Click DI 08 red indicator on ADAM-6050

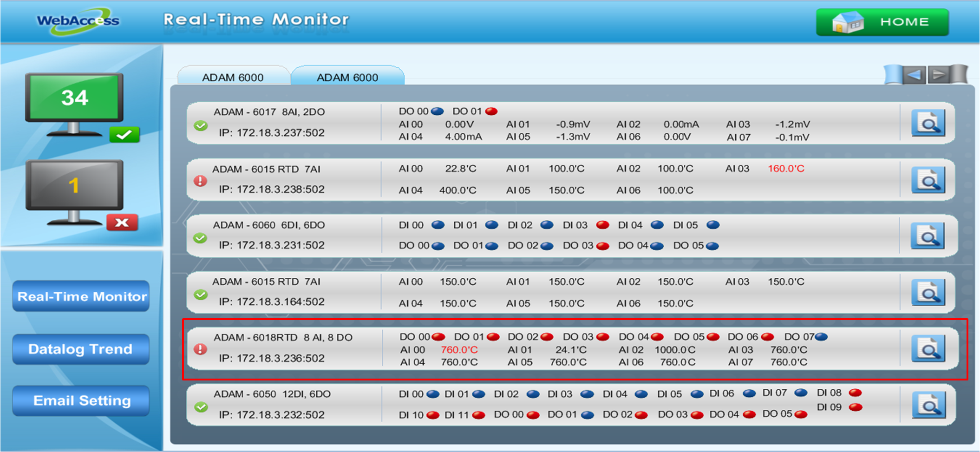click(x=856, y=393)
